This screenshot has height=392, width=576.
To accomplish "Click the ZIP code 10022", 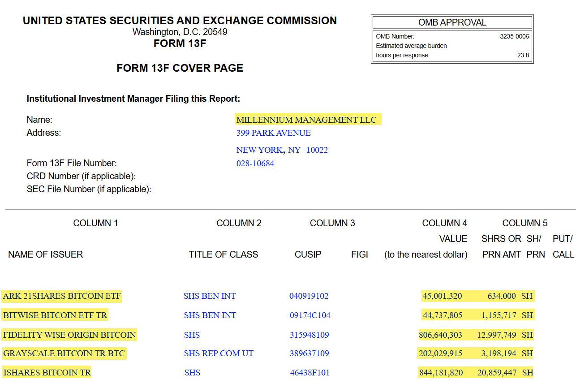I will pyautogui.click(x=317, y=150).
